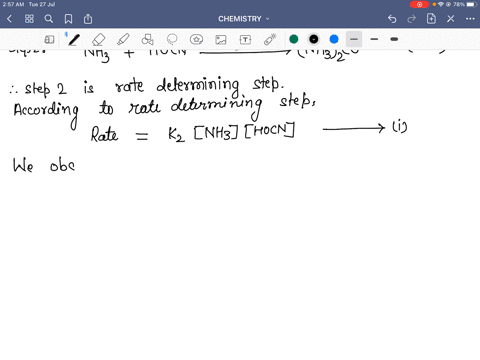Image resolution: width=480 pixels, height=360 pixels.
Task: Tap the equation label '(i)'
Action: click(x=399, y=127)
